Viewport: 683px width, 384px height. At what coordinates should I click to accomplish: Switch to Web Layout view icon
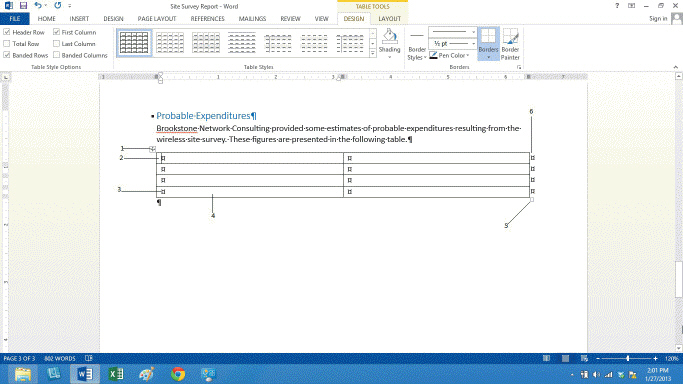coord(584,358)
